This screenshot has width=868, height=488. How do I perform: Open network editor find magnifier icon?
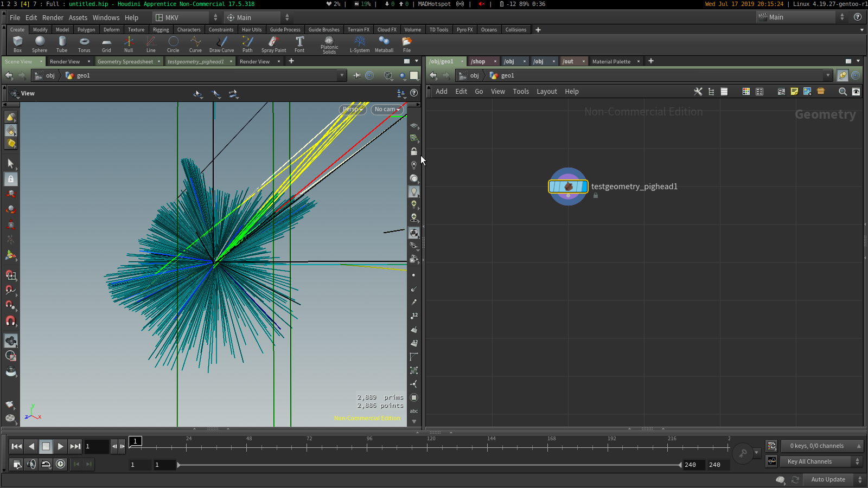pos(843,92)
